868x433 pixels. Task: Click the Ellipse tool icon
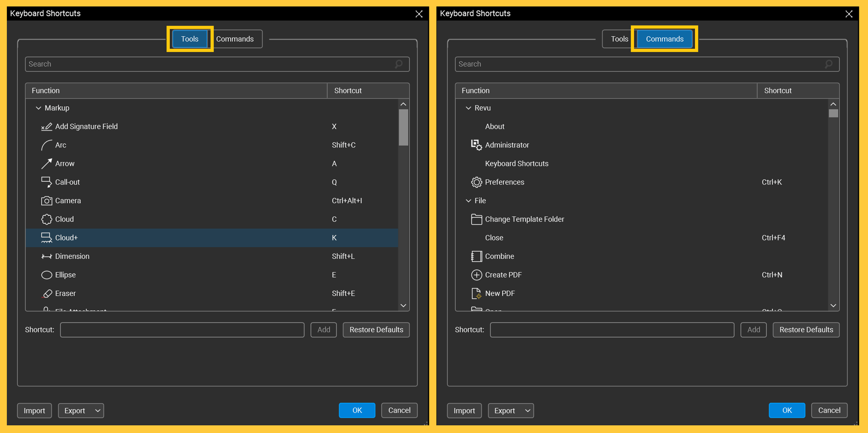pyautogui.click(x=47, y=275)
